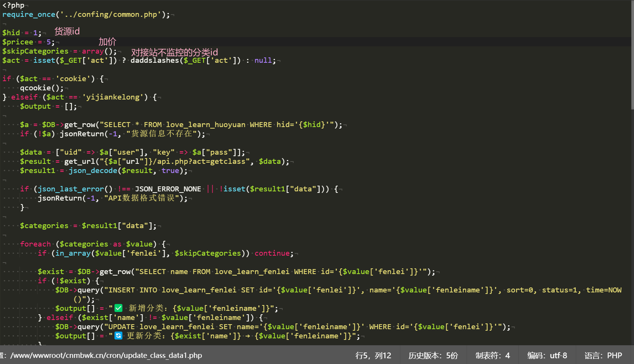Screen dimensions: 634x364
Task: Click the vertical scrollbar thumb at right
Action: click(632, 54)
